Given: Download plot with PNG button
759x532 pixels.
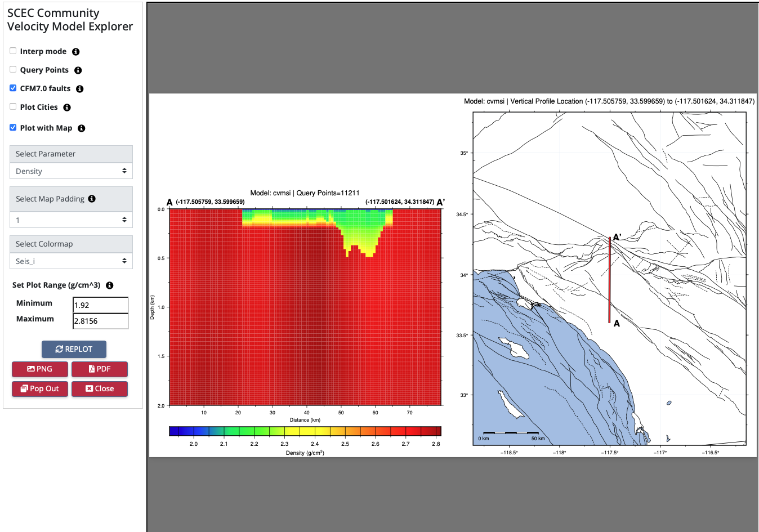Looking at the screenshot, I should click(x=40, y=369).
